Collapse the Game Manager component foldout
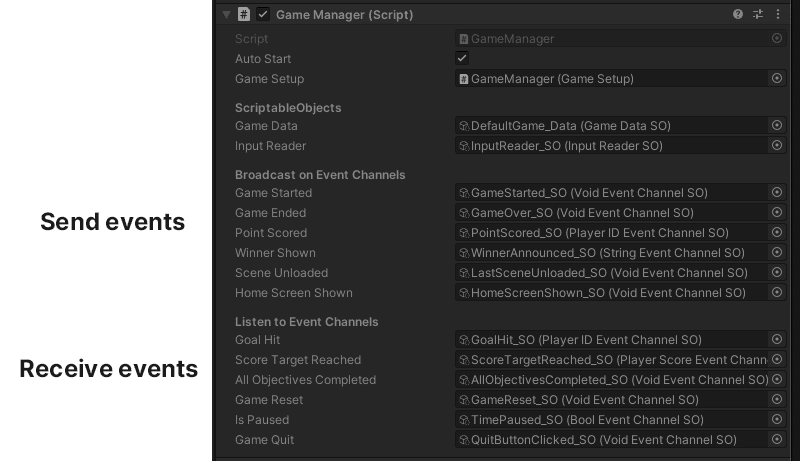Screen dimensions: 800x461 [227, 14]
